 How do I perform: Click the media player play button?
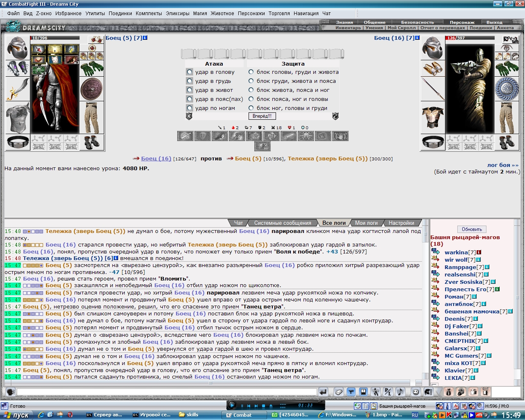coord(232,405)
